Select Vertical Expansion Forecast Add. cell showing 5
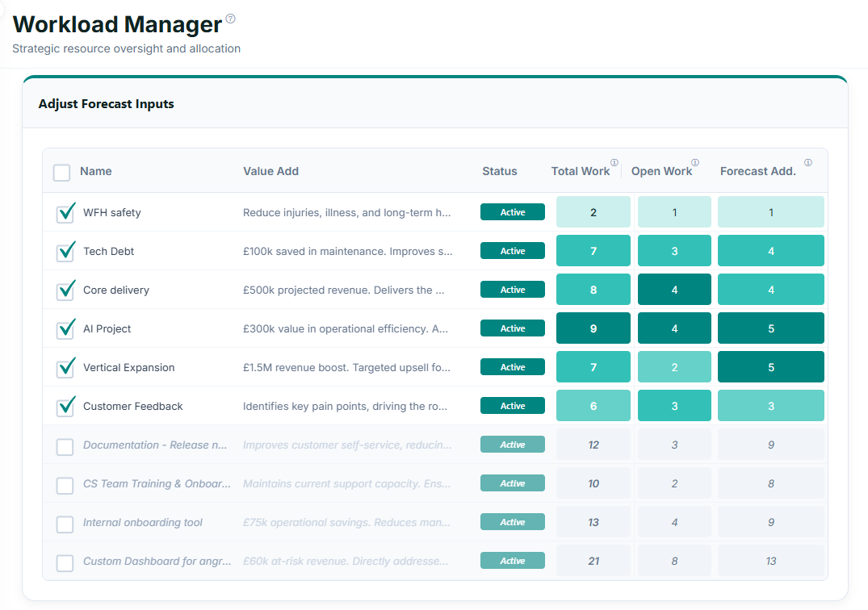The image size is (868, 610). tap(770, 366)
